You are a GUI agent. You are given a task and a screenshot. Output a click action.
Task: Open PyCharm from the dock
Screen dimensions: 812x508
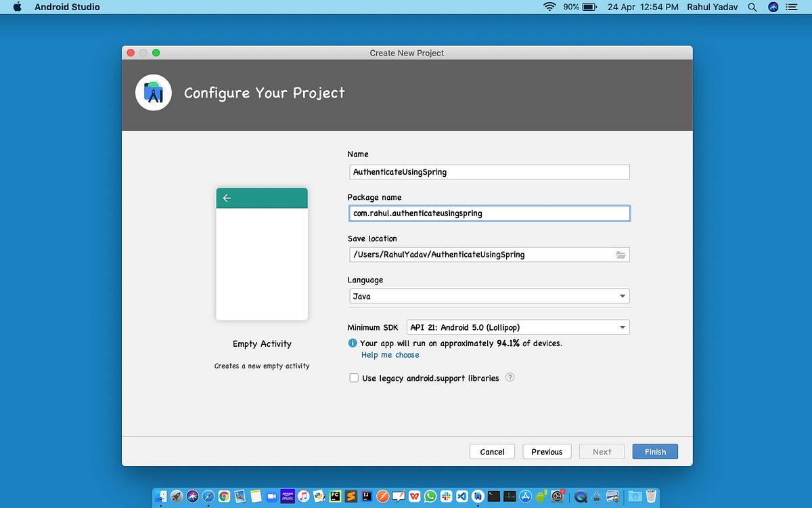pos(335,496)
